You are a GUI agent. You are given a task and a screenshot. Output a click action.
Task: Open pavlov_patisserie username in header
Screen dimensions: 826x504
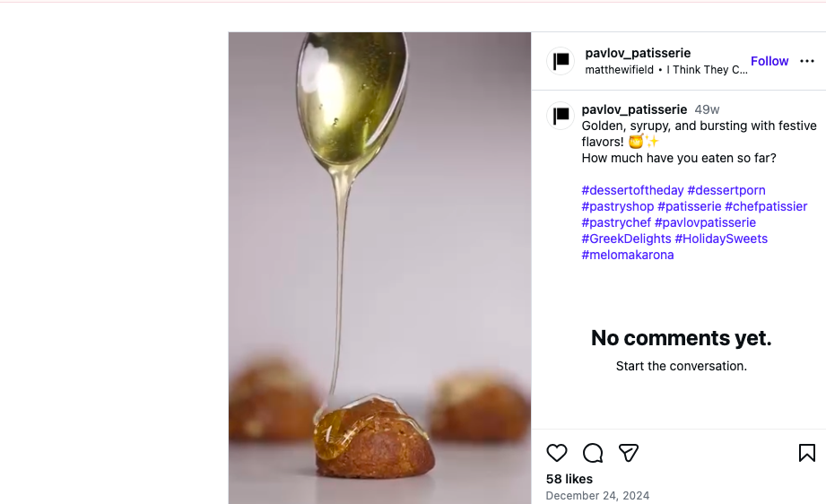click(x=638, y=53)
